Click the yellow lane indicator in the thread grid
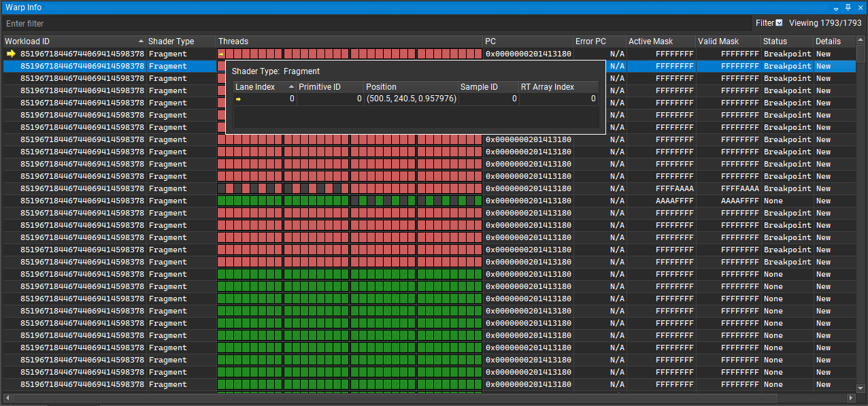868x406 pixels. click(x=221, y=53)
